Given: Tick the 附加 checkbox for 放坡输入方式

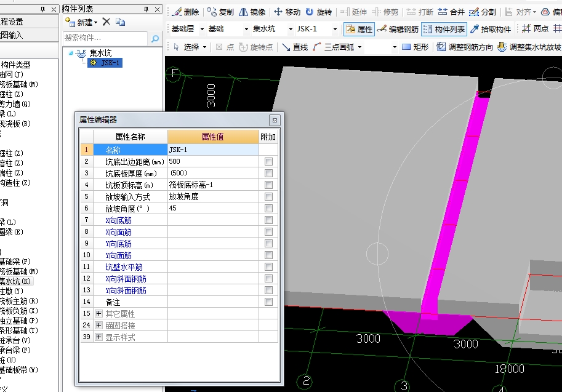Looking at the screenshot, I should [x=268, y=197].
